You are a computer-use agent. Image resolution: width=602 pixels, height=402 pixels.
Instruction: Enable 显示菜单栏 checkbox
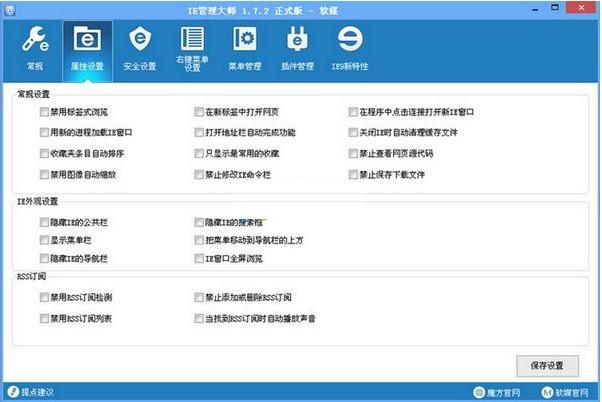(44, 240)
